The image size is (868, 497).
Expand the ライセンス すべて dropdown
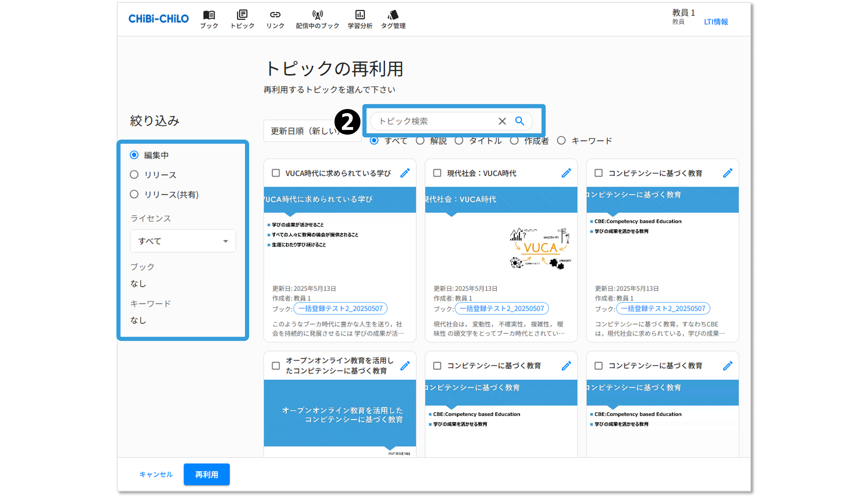pos(183,241)
